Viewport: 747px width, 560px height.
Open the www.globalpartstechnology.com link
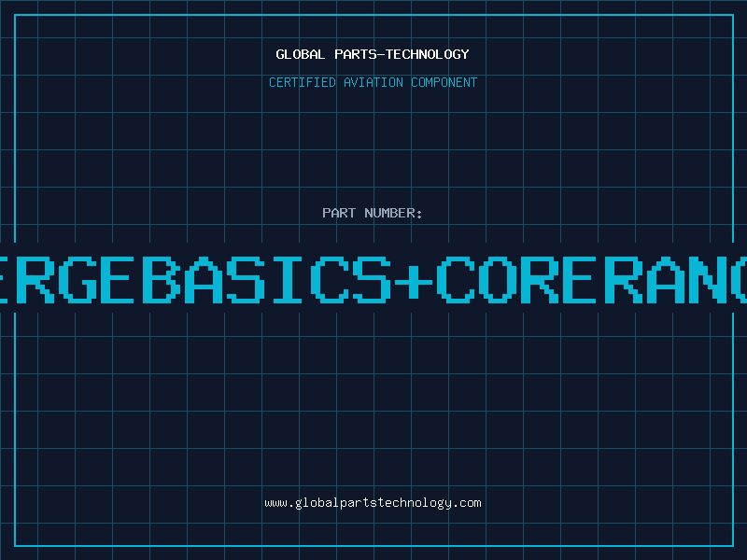(373, 503)
